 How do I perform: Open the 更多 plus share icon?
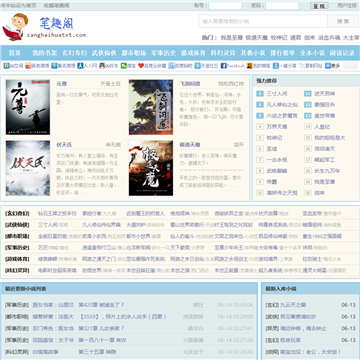pyautogui.click(x=328, y=66)
